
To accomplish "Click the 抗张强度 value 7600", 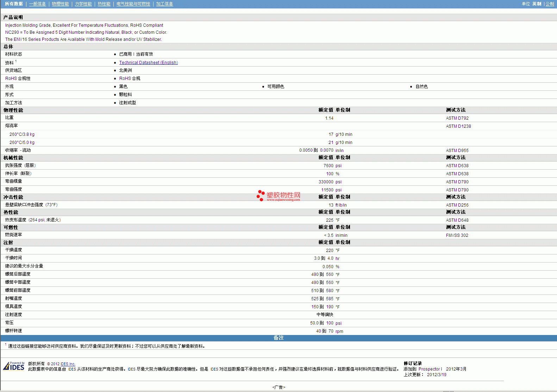I will click(328, 166).
